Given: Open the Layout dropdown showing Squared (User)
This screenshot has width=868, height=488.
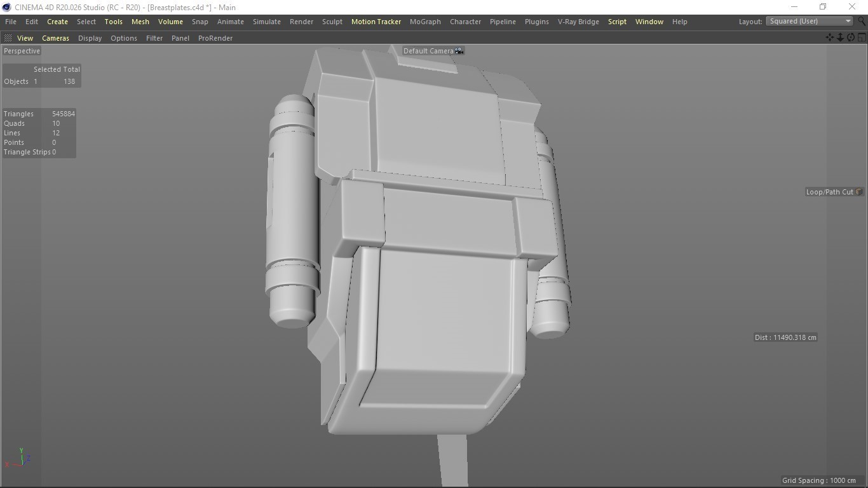Looking at the screenshot, I should click(810, 21).
